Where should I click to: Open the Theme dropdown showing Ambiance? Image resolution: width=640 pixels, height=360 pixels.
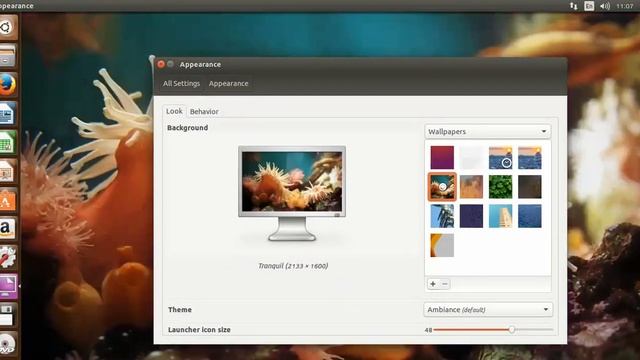tap(488, 309)
